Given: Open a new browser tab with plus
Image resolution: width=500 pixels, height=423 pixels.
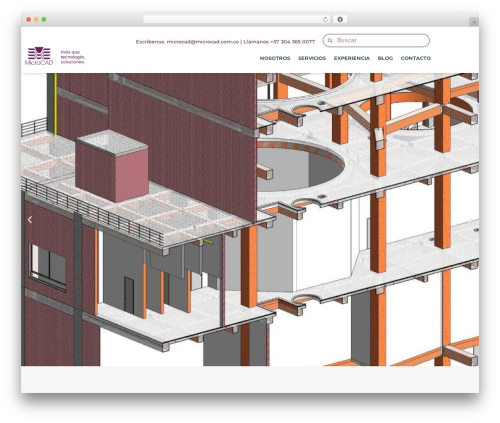Looking at the screenshot, I should [474, 22].
